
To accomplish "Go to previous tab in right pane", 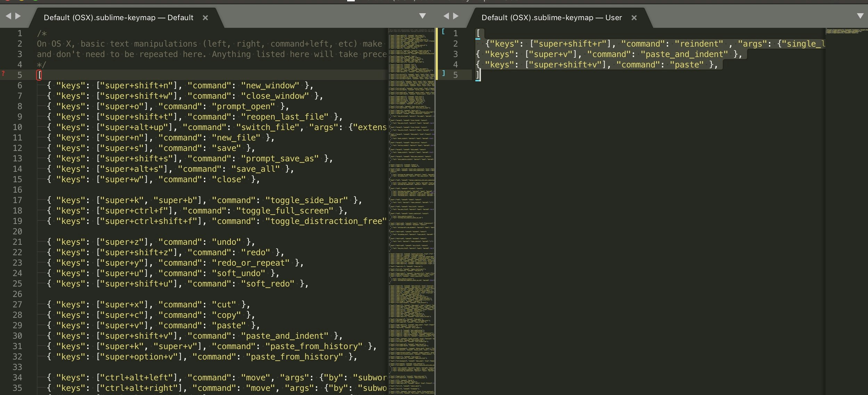I will pyautogui.click(x=446, y=16).
